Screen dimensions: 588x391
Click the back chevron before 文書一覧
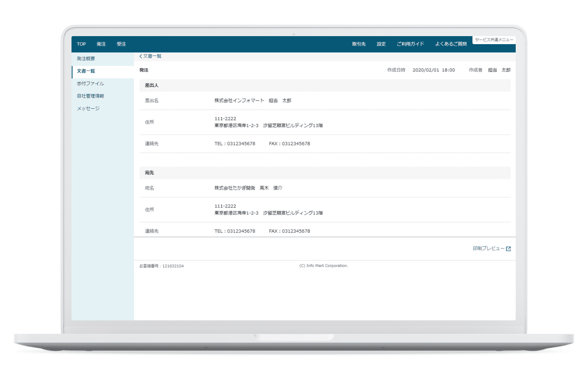(141, 56)
